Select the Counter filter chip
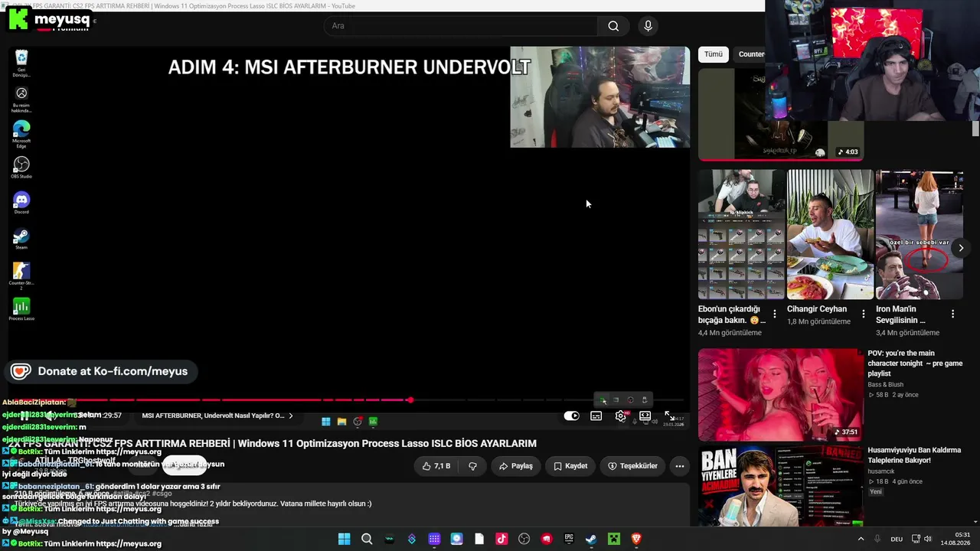 click(751, 54)
